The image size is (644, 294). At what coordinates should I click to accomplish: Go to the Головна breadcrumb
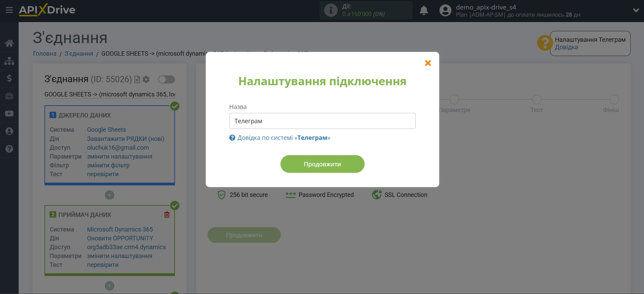[x=45, y=54]
